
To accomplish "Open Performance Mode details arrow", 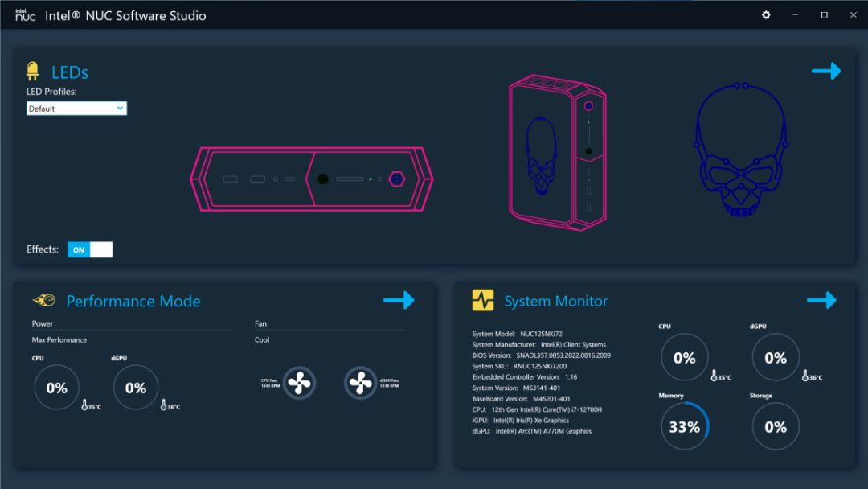I will click(399, 300).
